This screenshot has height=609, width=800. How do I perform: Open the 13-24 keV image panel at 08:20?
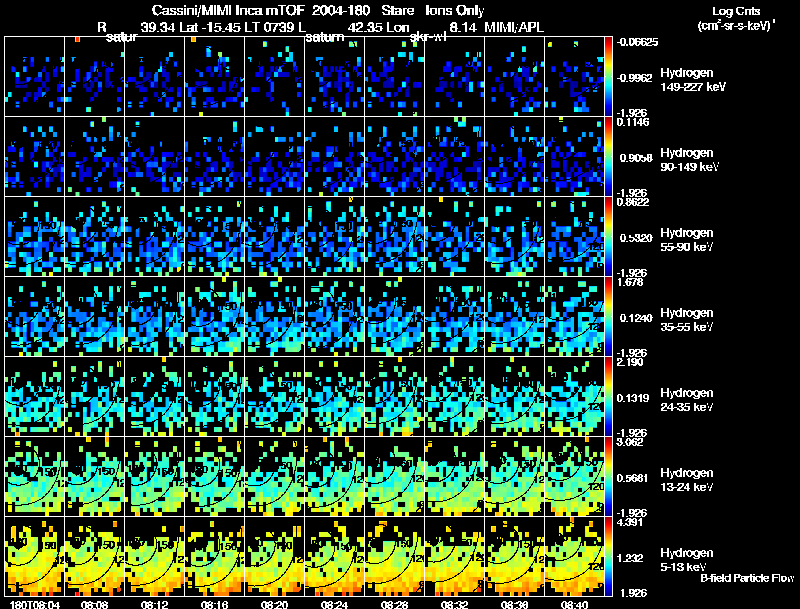coord(274,476)
